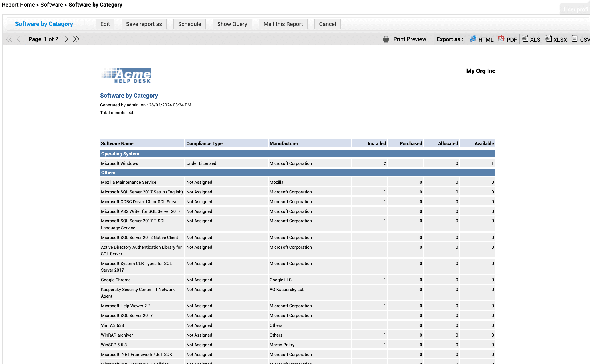The height and width of the screenshot is (364, 590).
Task: Click the Schedule button
Action: pyautogui.click(x=189, y=24)
